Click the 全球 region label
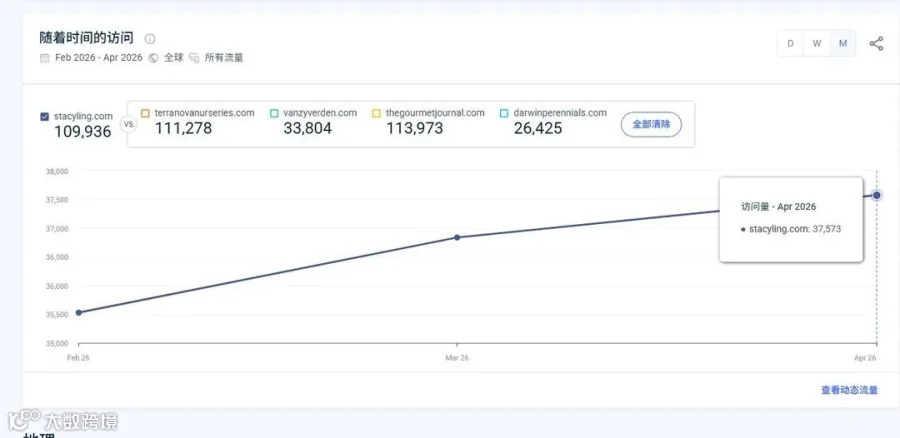 (x=173, y=58)
